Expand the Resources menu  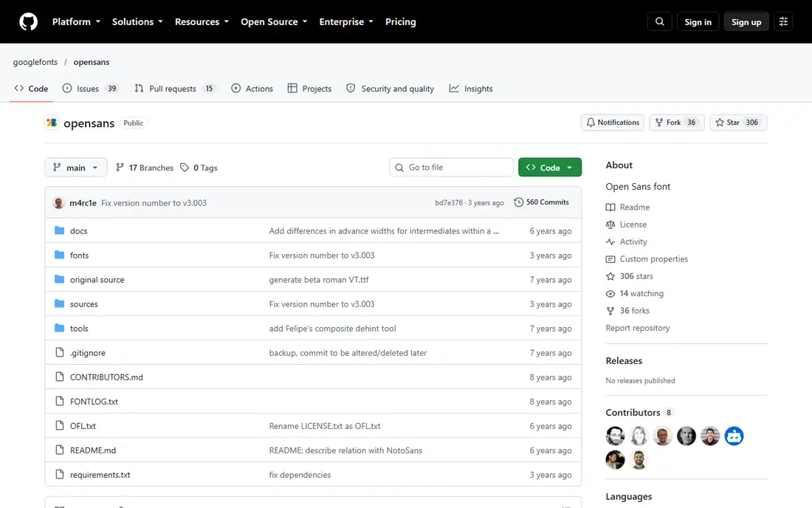(202, 21)
